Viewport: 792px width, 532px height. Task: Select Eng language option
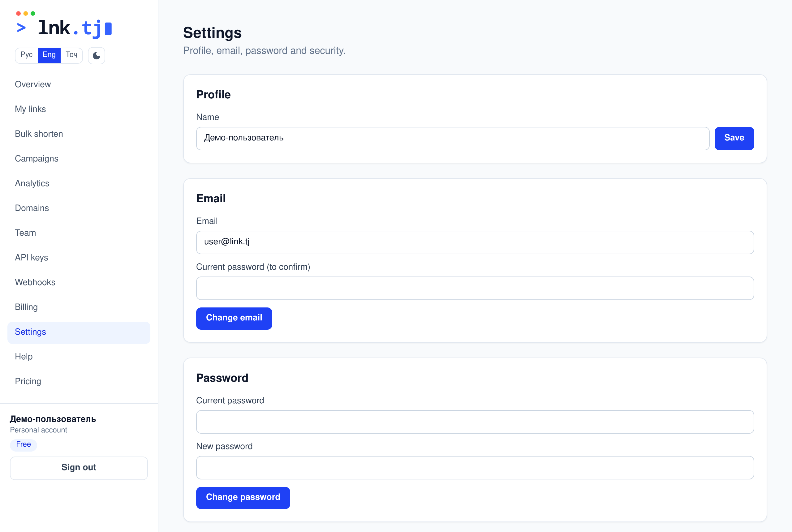49,55
